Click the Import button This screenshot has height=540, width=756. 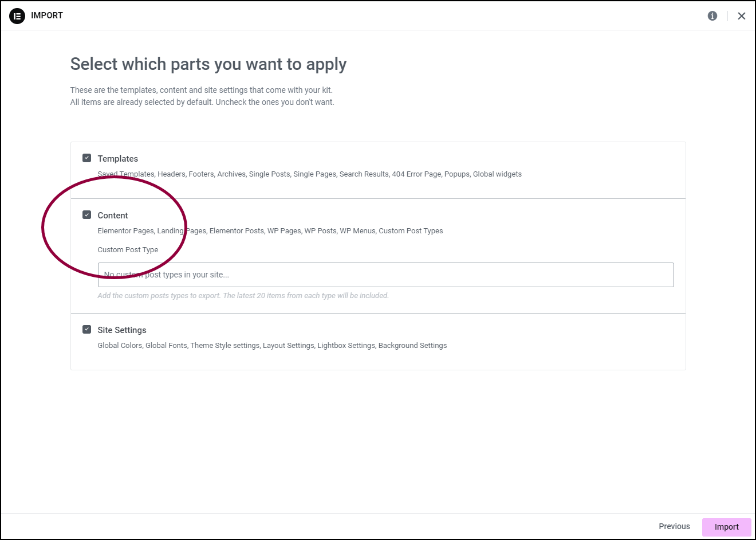[x=727, y=527]
